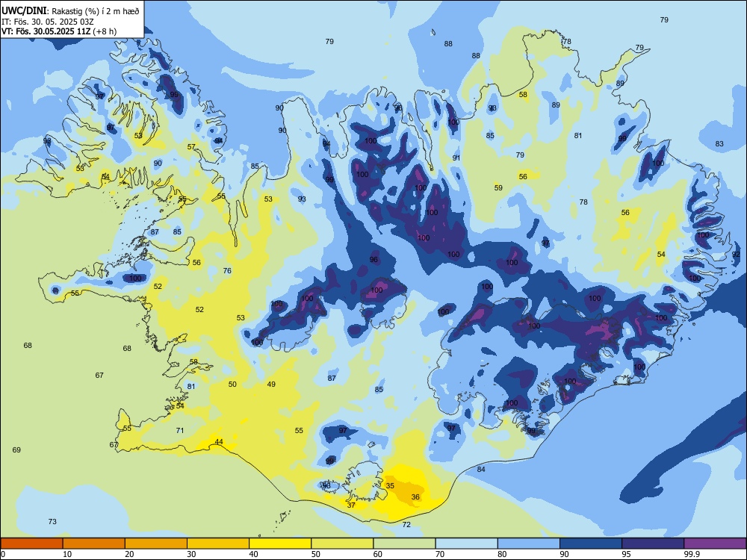Click the 95–99.9 deep indigo legend swatch

tap(653, 544)
